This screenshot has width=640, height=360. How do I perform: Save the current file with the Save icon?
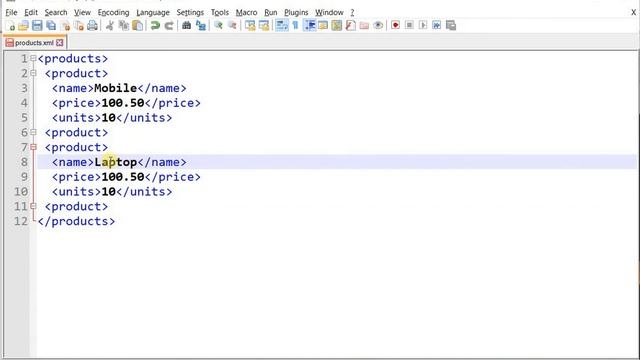tap(37, 26)
